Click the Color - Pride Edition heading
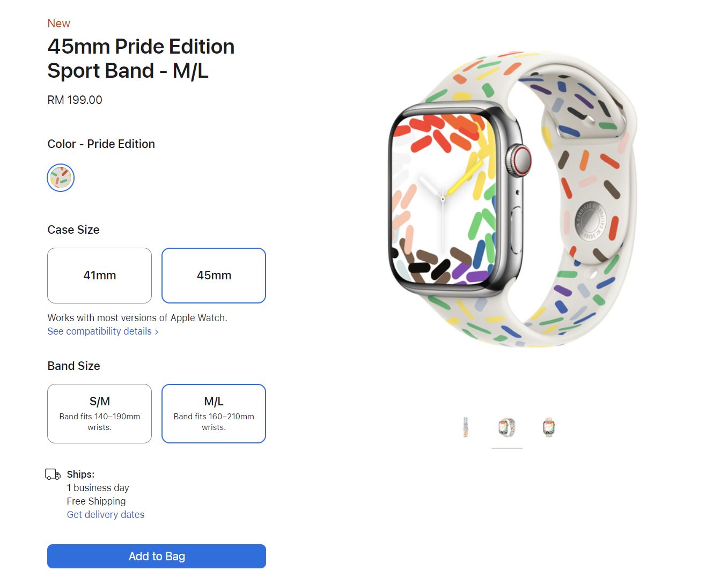728x578 pixels. [101, 144]
